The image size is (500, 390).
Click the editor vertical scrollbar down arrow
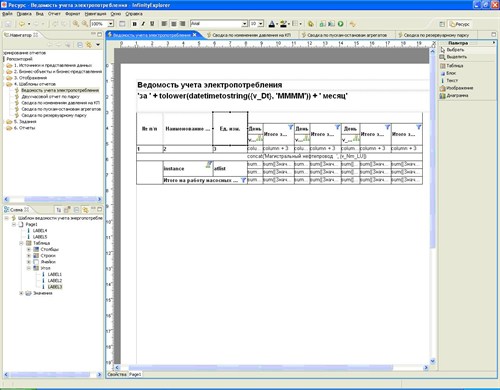pos(433,361)
